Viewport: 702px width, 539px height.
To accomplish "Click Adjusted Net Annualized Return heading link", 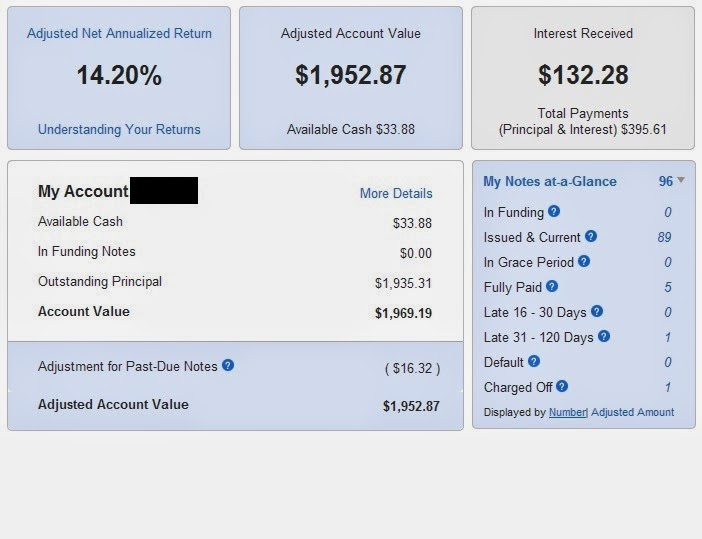I will (x=119, y=34).
